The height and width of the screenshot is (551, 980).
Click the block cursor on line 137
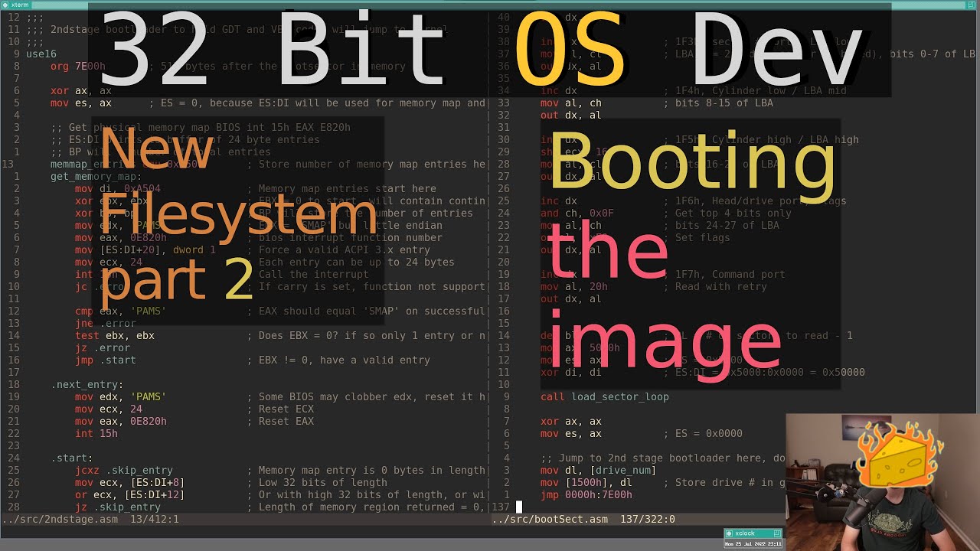point(519,507)
